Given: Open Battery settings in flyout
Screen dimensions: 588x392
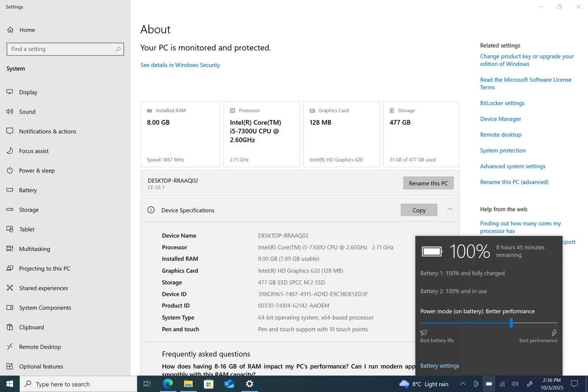Looking at the screenshot, I should point(439,366).
